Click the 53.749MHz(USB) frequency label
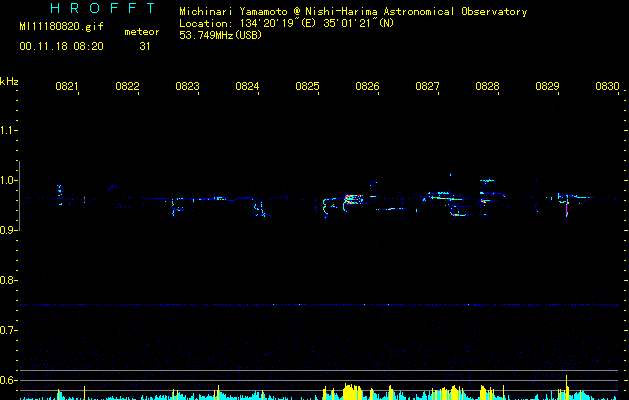 click(220, 35)
